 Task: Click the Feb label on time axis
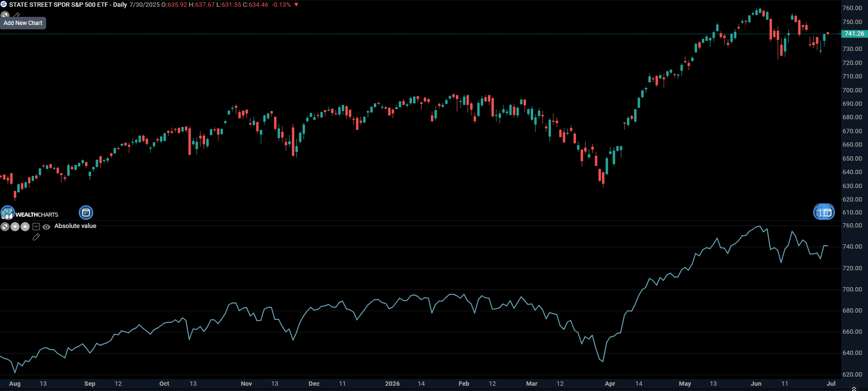(464, 384)
